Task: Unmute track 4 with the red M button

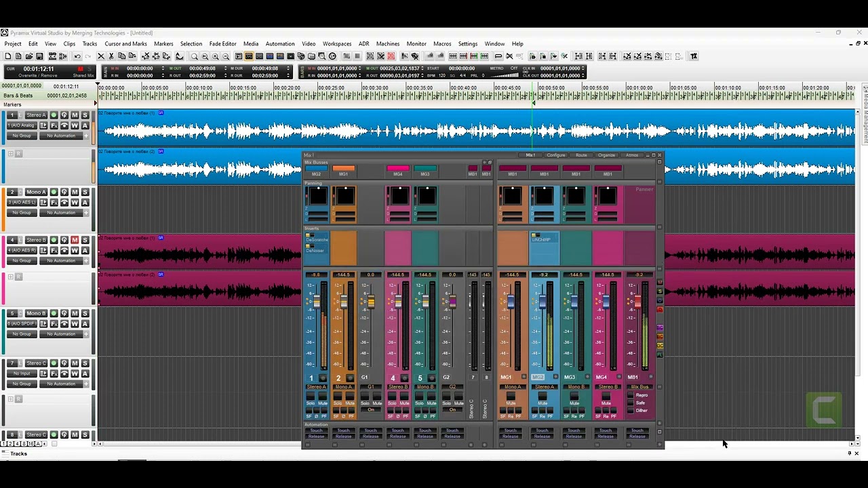Action: click(x=75, y=240)
